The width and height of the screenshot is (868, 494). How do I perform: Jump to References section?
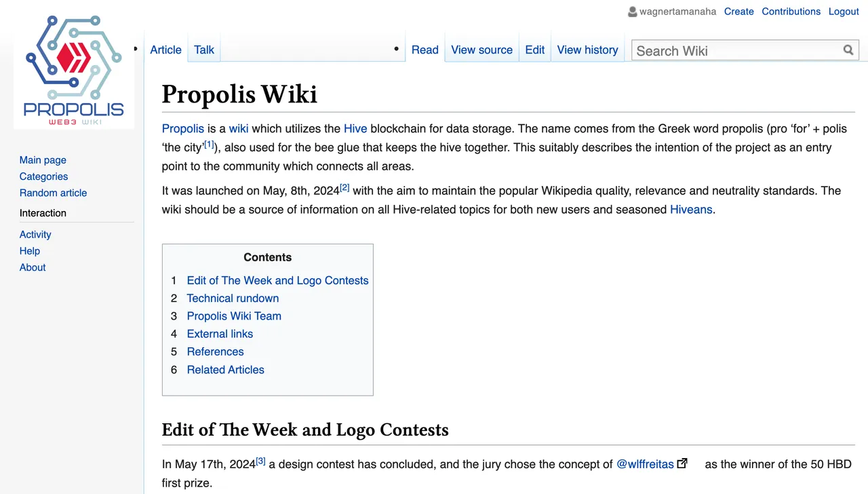click(215, 351)
